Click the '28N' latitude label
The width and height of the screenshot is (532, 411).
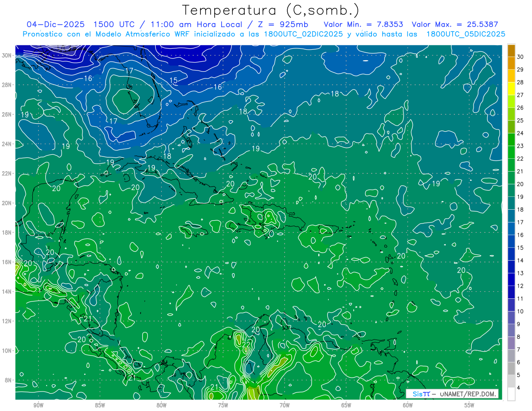click(x=7, y=85)
